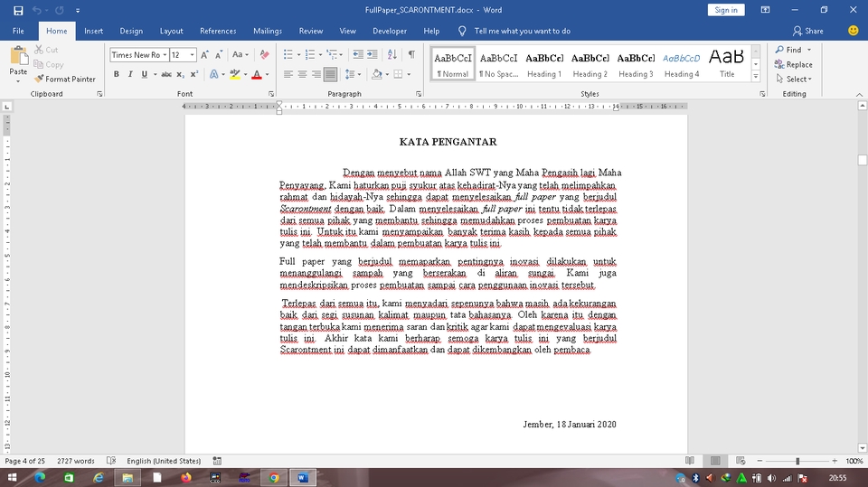Image resolution: width=868 pixels, height=487 pixels.
Task: Toggle justify alignment
Action: pos(331,74)
